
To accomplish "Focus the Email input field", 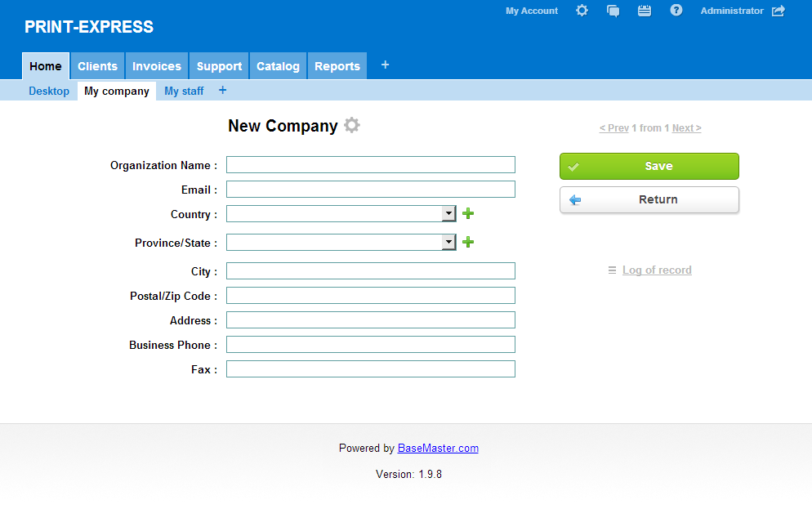I will pos(371,189).
